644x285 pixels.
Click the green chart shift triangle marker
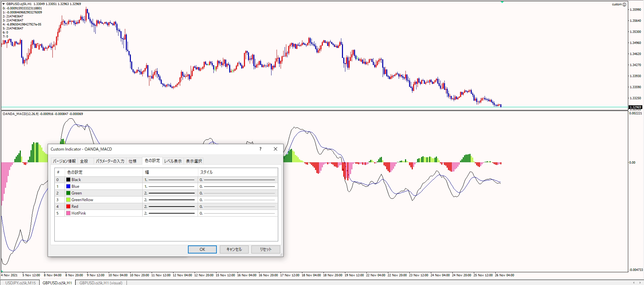click(x=502, y=2)
